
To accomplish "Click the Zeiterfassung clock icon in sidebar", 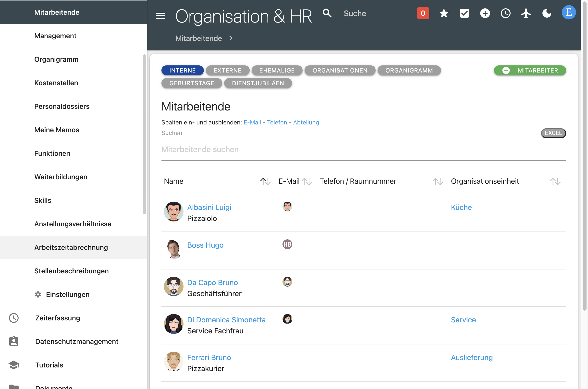I will (x=14, y=318).
